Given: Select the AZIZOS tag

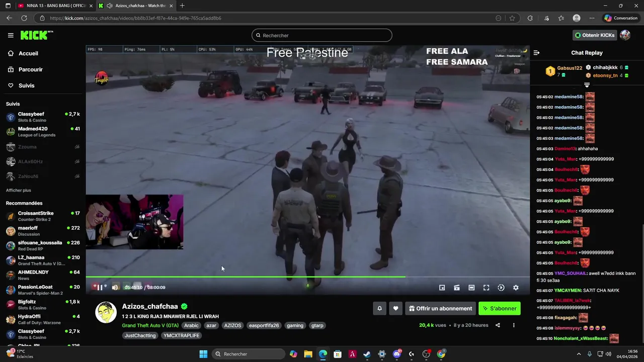Looking at the screenshot, I should coord(232,325).
